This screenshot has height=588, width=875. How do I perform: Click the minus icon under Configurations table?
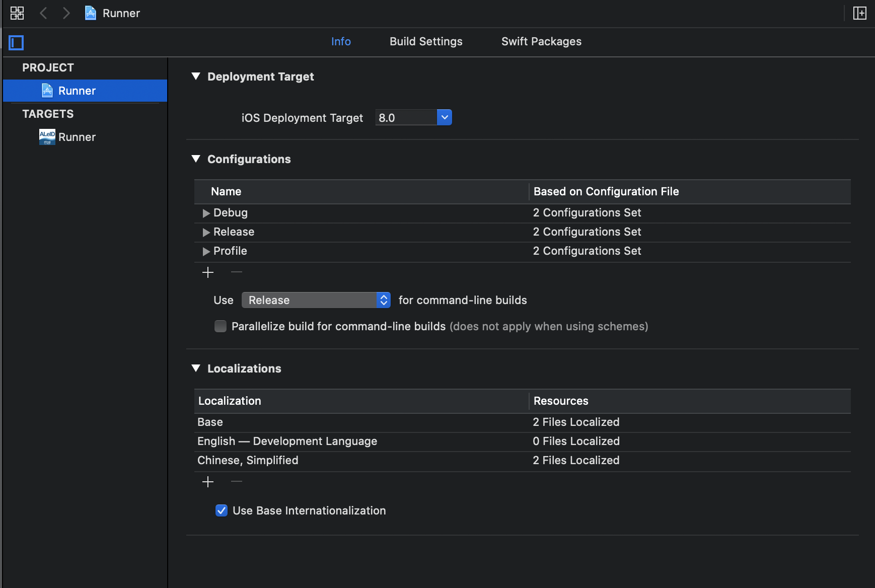pos(237,272)
